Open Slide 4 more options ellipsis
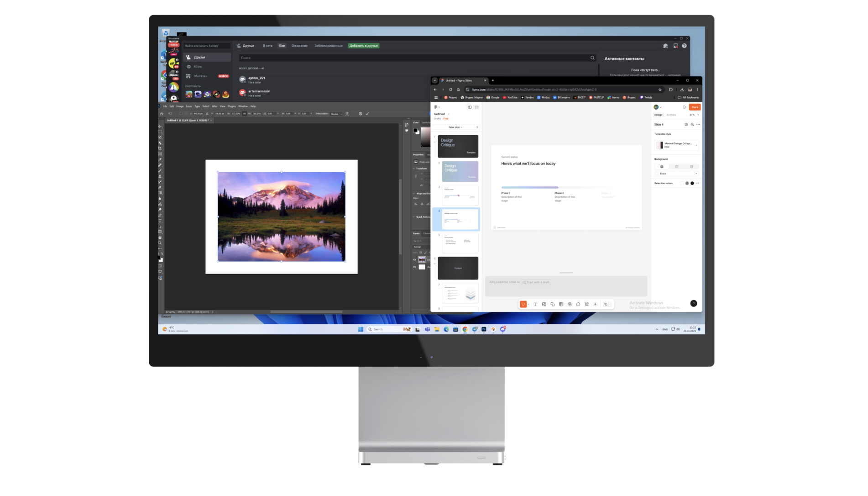 tap(698, 124)
